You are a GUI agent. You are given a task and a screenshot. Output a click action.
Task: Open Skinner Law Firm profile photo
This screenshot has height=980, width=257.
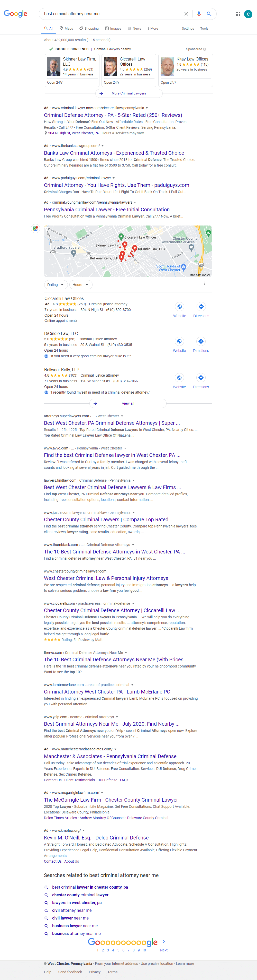(x=53, y=66)
